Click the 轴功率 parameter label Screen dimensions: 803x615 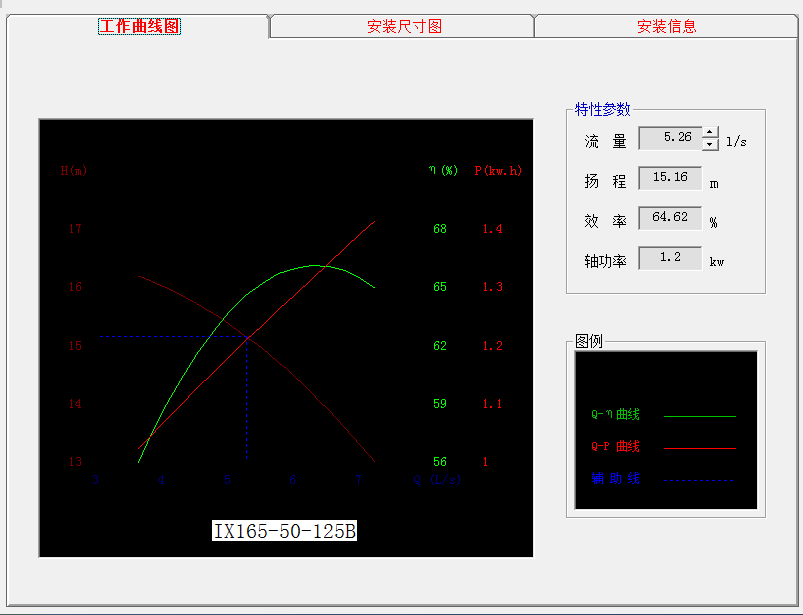tap(605, 261)
